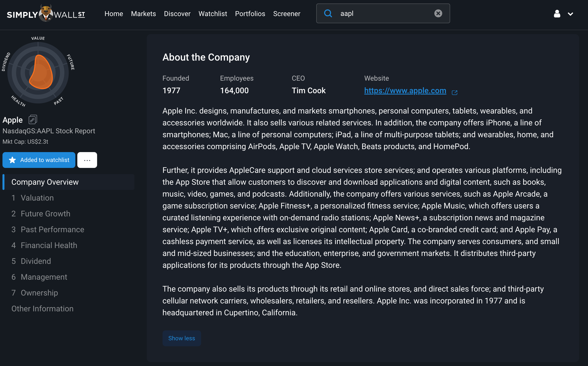The width and height of the screenshot is (588, 366).
Task: Select Company Overview in the sidebar
Action: (x=45, y=182)
